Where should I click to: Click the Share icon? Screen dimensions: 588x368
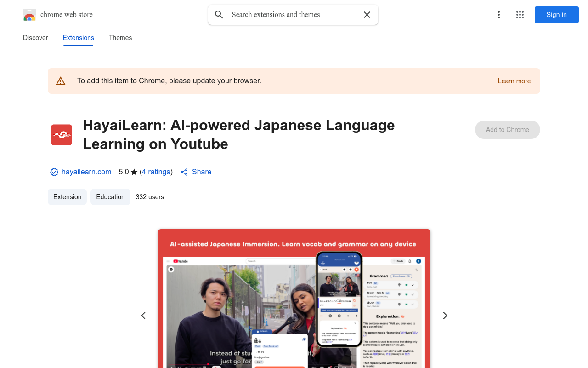(x=184, y=172)
